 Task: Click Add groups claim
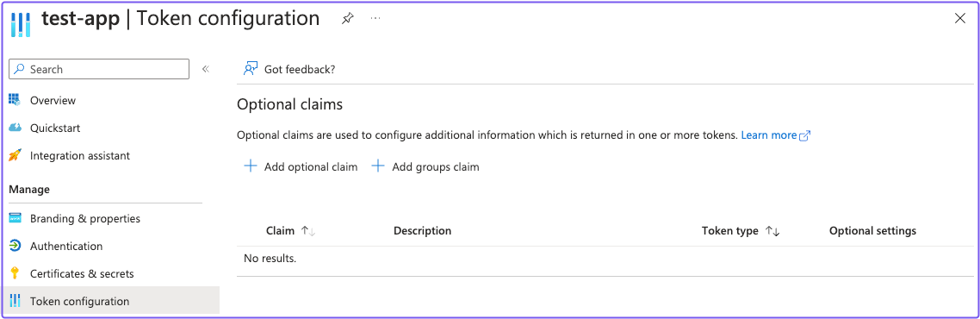click(x=436, y=167)
